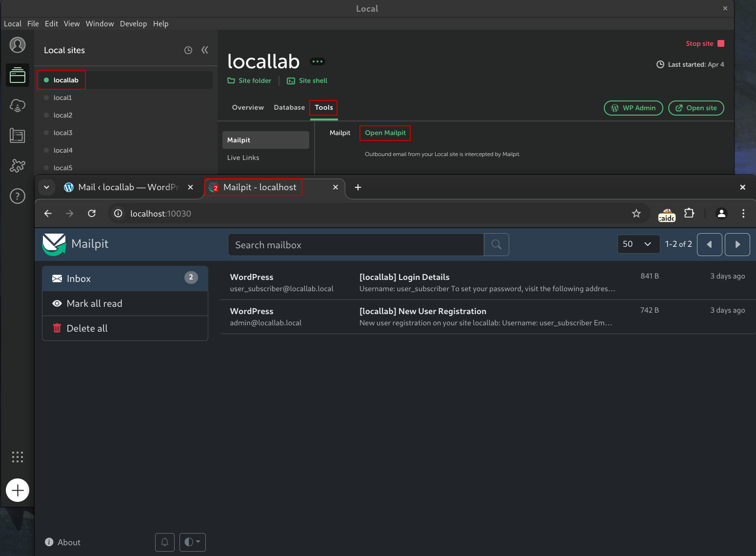756x556 pixels.
Task: Open the 50 messages per page dropdown
Action: (x=638, y=244)
